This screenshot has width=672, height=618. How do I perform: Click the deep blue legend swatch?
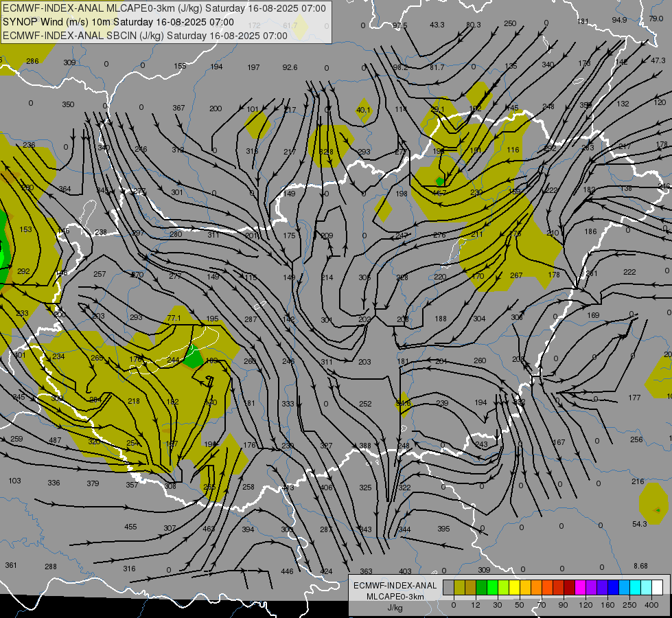click(614, 587)
